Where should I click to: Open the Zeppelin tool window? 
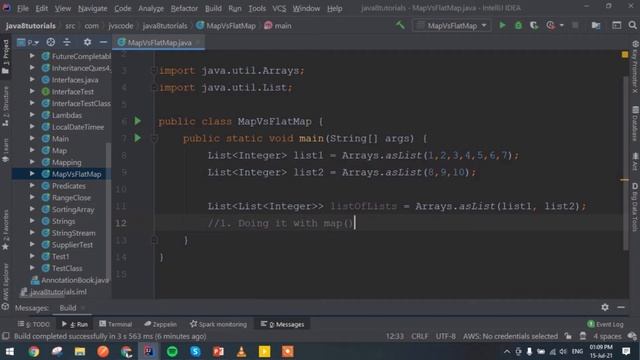pyautogui.click(x=160, y=324)
